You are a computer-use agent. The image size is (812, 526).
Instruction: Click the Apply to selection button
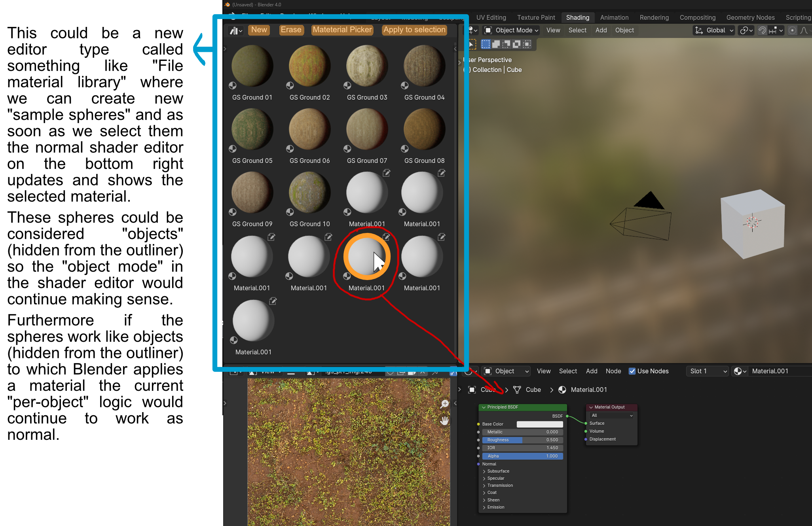click(414, 30)
